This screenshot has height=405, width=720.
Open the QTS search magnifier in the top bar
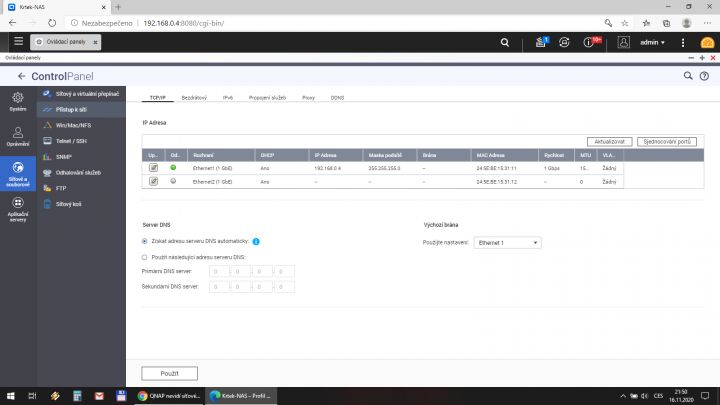pos(505,42)
